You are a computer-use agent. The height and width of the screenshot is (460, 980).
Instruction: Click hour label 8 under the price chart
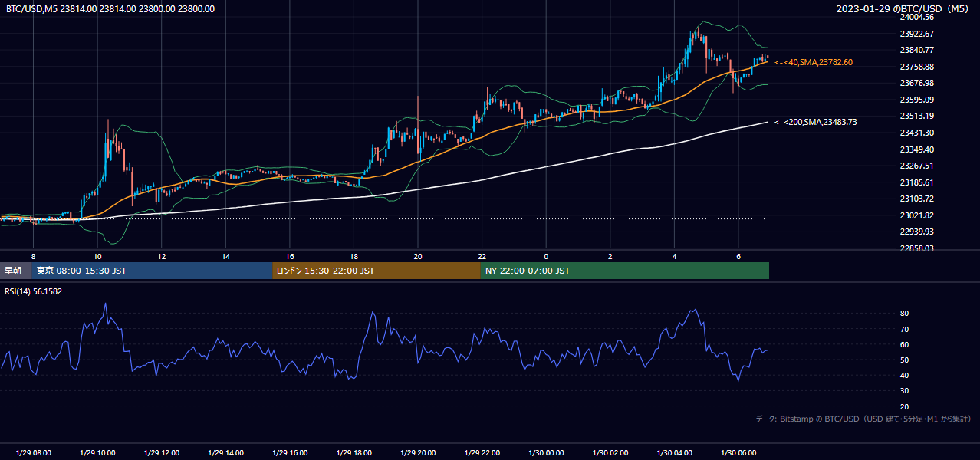point(33,256)
